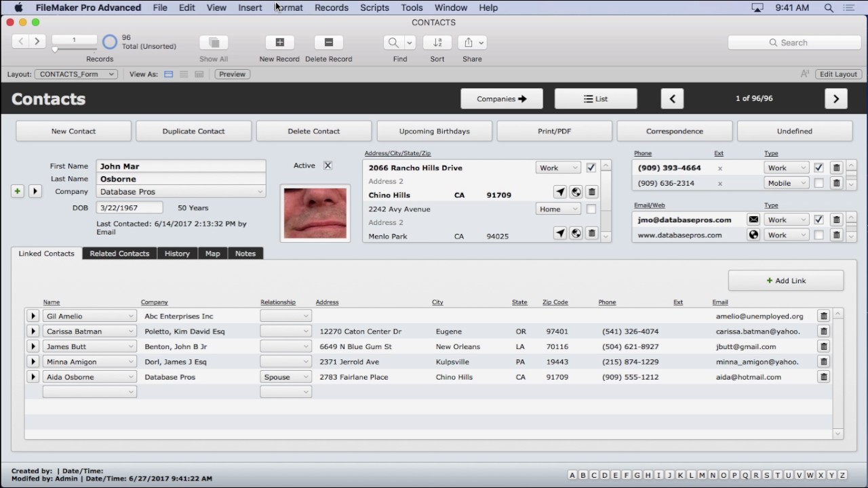
Task: Toggle primary checkbox for phone (909) 393-4664
Action: 818,167
